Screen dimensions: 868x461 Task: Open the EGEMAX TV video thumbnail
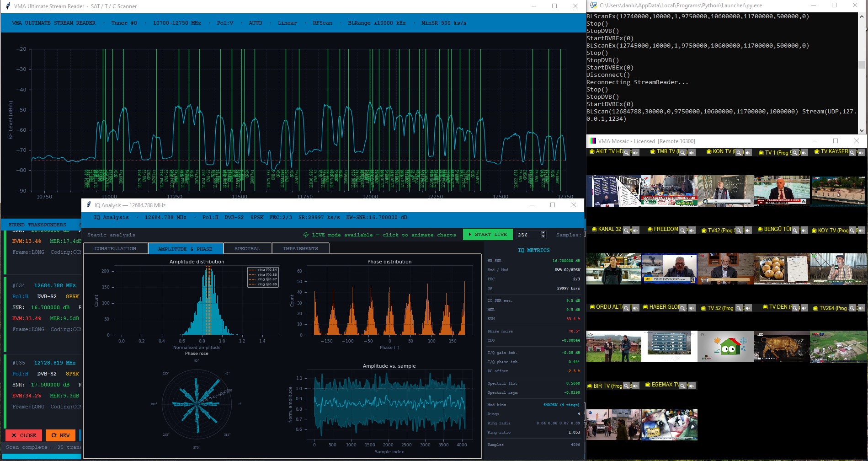coord(670,424)
